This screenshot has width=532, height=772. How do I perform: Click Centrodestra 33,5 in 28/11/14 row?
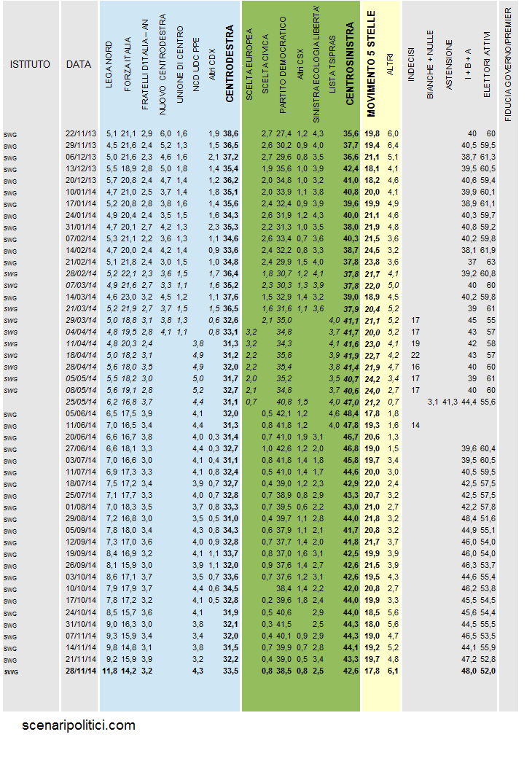[230, 671]
